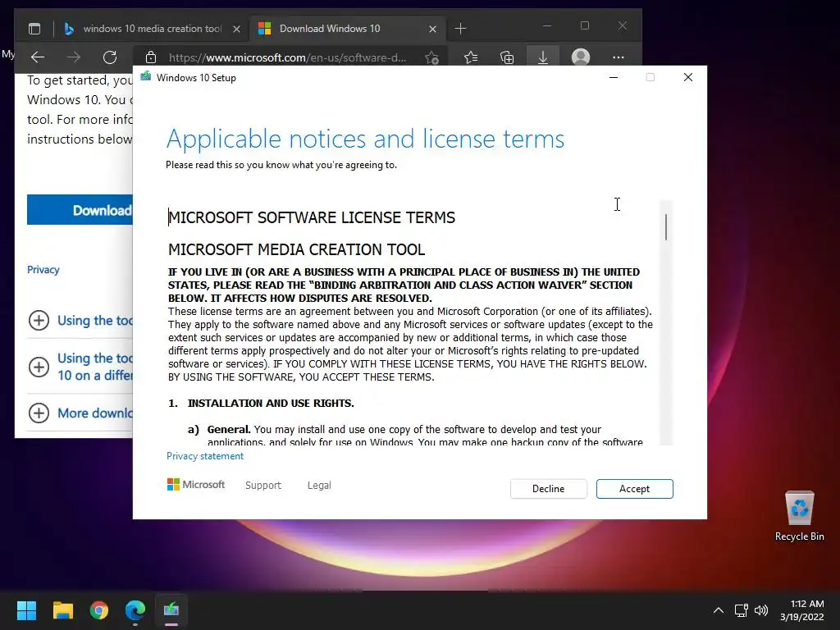
Task: Open the volume tray icon
Action: pyautogui.click(x=760, y=610)
